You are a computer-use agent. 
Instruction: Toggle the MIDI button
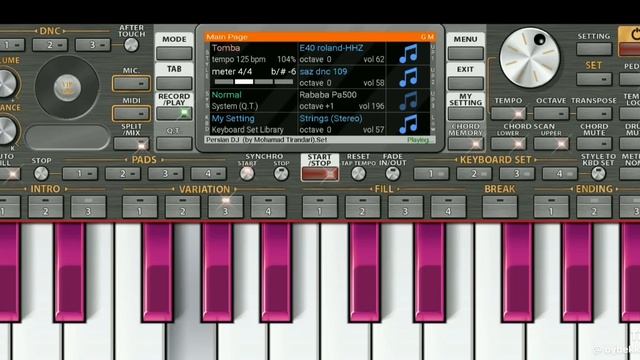click(x=131, y=113)
